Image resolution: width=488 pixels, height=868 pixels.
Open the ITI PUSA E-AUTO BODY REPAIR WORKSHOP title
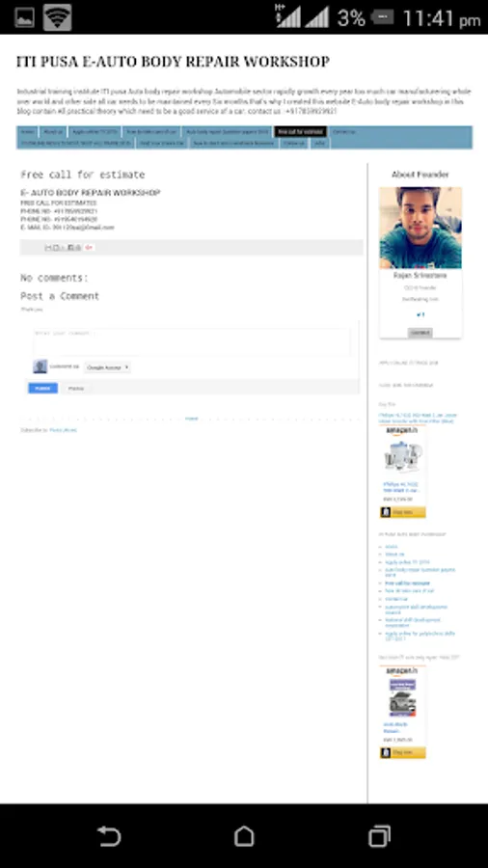click(x=174, y=62)
